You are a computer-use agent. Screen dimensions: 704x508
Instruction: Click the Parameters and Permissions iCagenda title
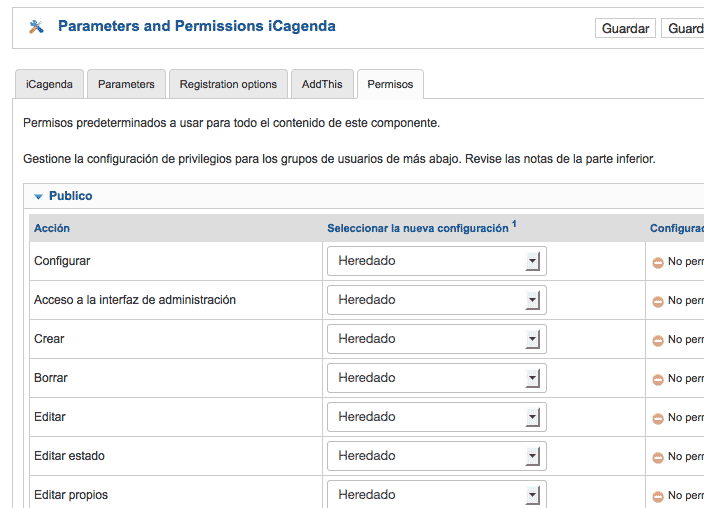[197, 26]
